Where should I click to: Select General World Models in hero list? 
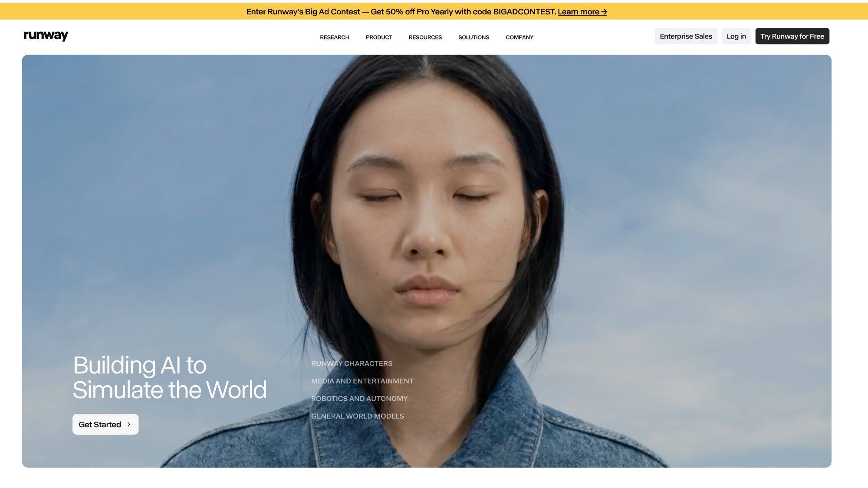point(357,416)
